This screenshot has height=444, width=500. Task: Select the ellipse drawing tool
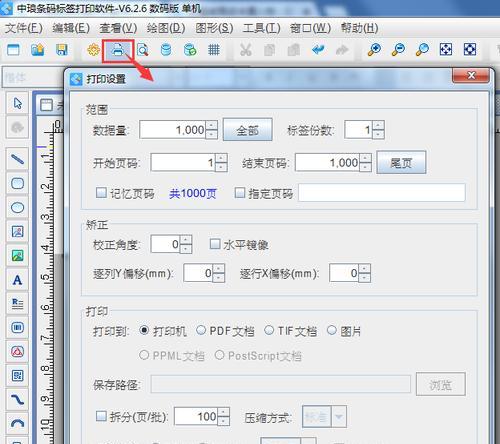(17, 207)
